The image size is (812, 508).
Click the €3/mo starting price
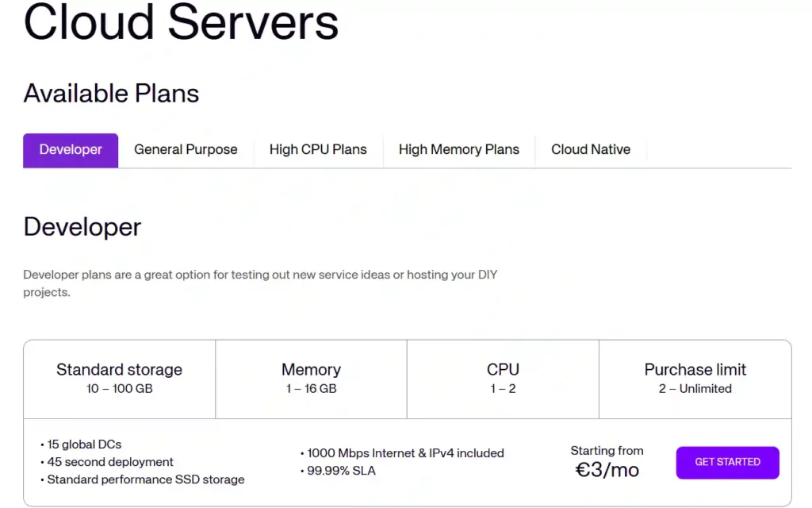tap(607, 470)
